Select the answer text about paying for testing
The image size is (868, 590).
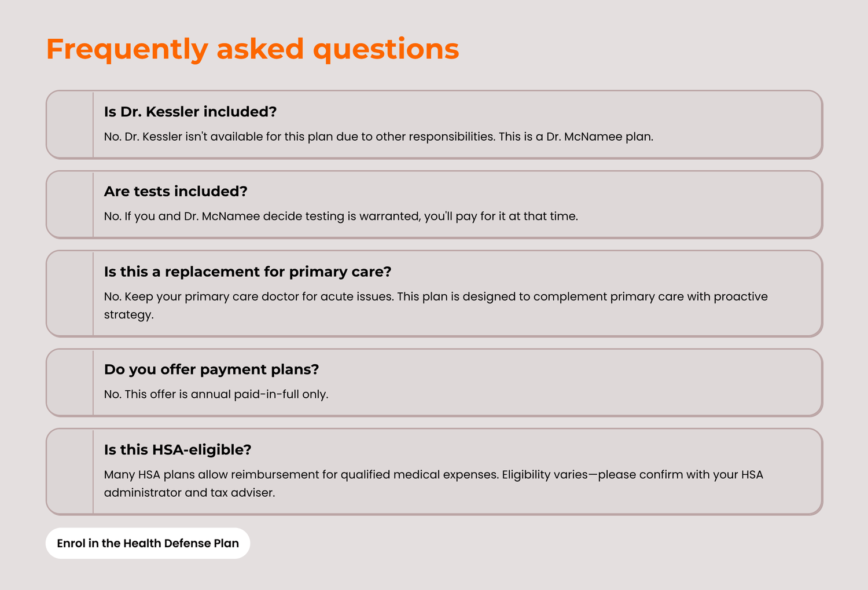pos(341,217)
